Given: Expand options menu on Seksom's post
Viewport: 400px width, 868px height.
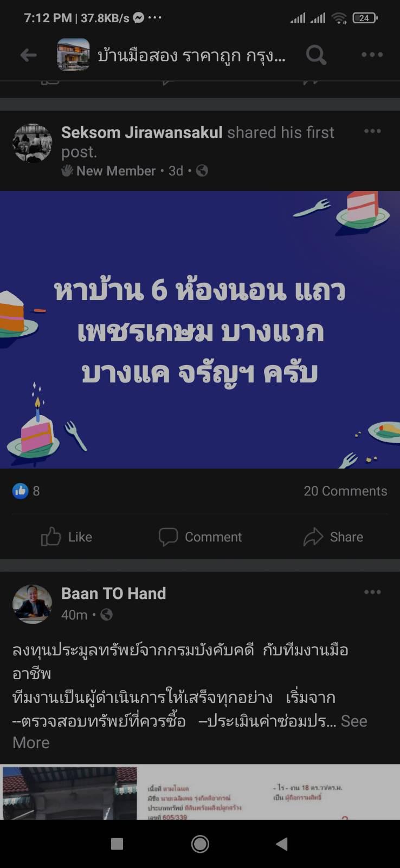Looking at the screenshot, I should coord(372,131).
